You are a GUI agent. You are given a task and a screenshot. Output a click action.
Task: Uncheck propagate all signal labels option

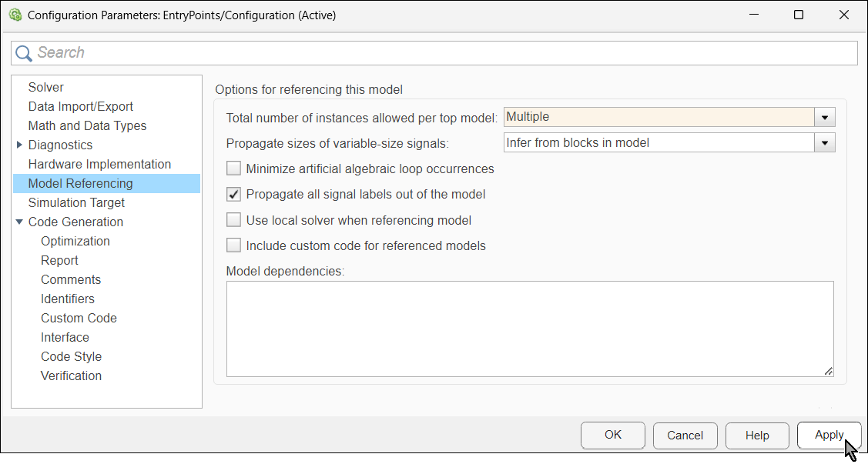click(x=233, y=194)
